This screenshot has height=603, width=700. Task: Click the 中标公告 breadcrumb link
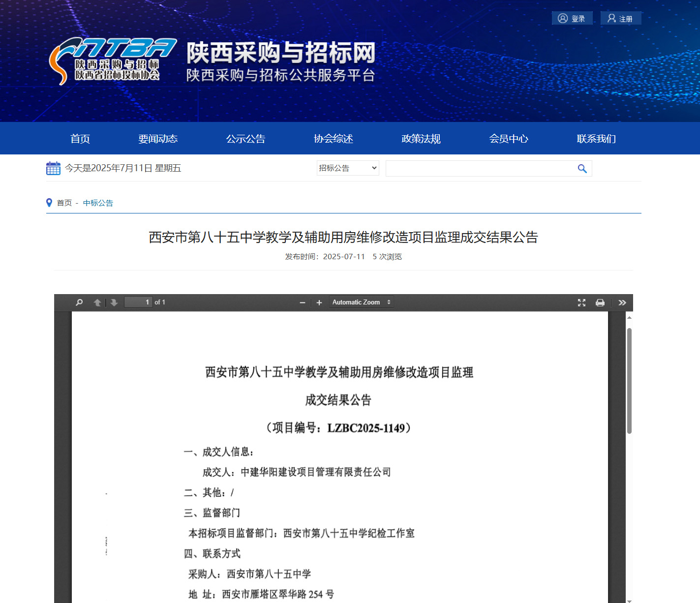coord(98,203)
